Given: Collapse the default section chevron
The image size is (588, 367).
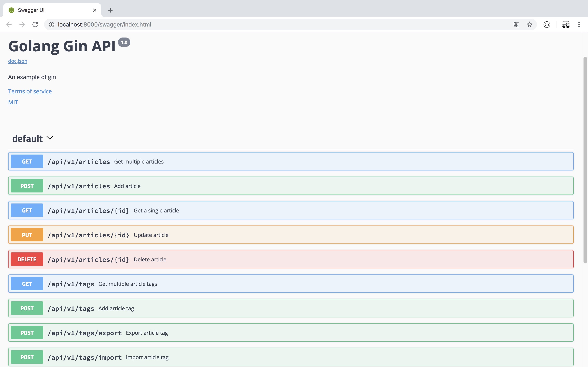Looking at the screenshot, I should (x=50, y=138).
